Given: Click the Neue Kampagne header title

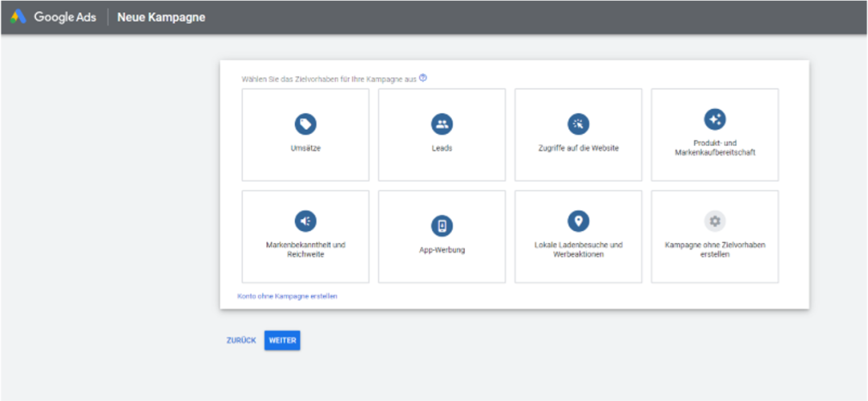Looking at the screenshot, I should [x=161, y=17].
